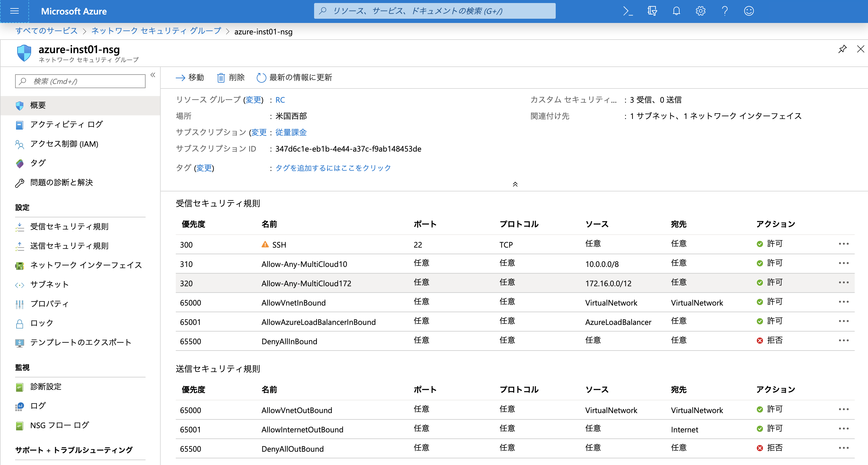
Task: Open portal settings gear
Action: click(x=701, y=11)
